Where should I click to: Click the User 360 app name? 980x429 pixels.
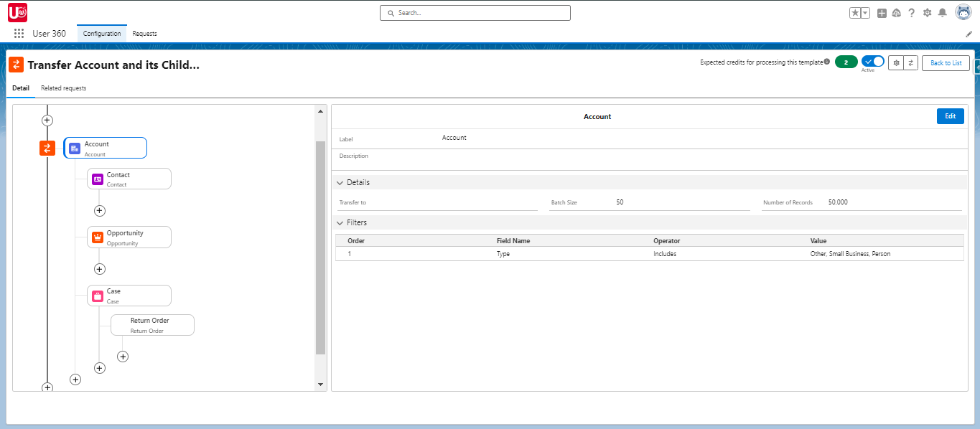coord(50,34)
